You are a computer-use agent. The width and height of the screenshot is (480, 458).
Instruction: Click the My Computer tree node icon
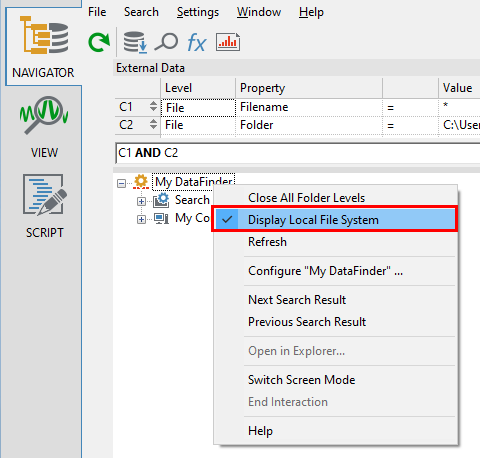point(161,219)
